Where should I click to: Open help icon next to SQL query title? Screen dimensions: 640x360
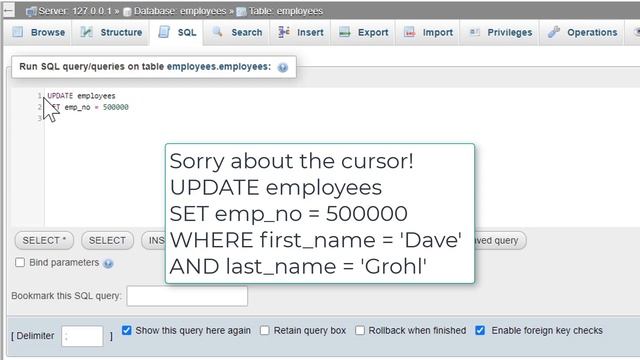[282, 68]
